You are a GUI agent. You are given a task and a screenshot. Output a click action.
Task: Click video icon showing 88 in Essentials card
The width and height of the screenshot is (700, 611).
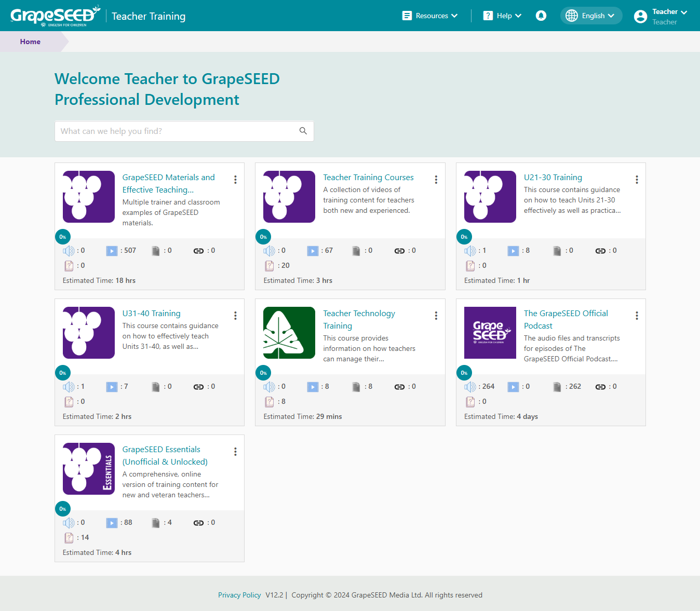tap(112, 523)
